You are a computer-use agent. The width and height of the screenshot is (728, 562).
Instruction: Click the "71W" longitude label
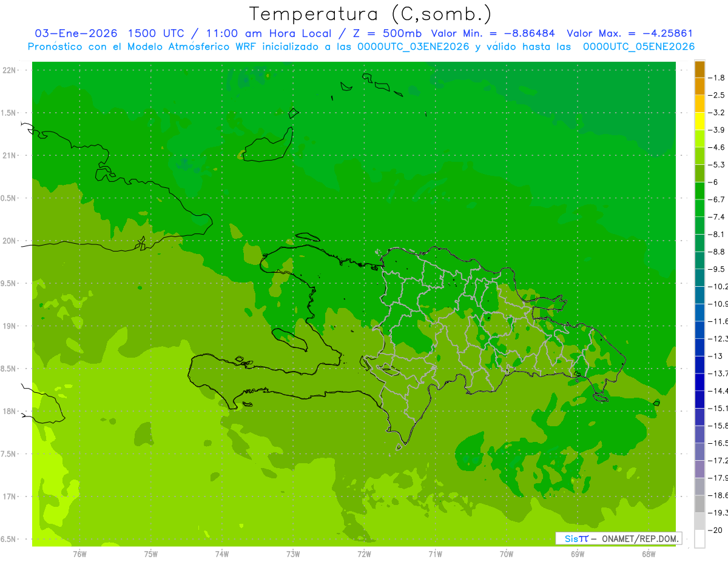435,554
